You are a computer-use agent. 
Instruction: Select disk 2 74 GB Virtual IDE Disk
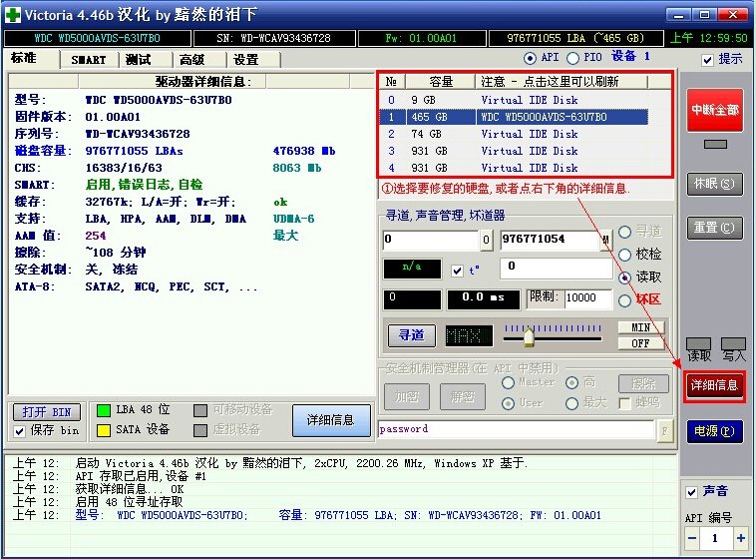[514, 134]
